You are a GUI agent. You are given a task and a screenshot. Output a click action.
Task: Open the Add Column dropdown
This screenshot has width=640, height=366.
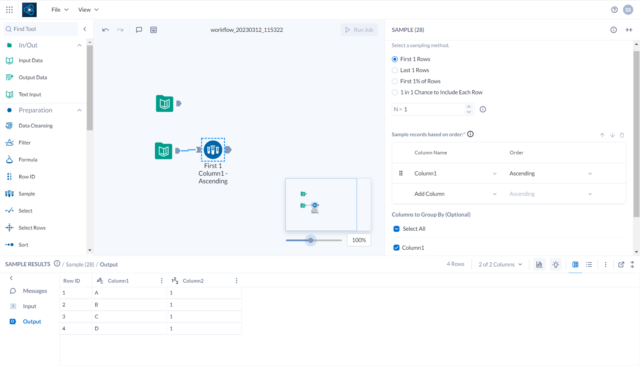[455, 194]
